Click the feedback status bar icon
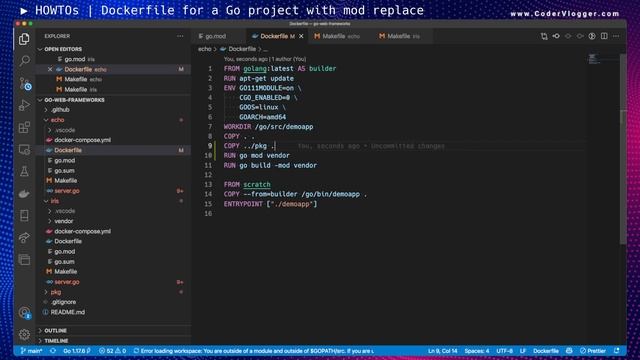 [569, 351]
